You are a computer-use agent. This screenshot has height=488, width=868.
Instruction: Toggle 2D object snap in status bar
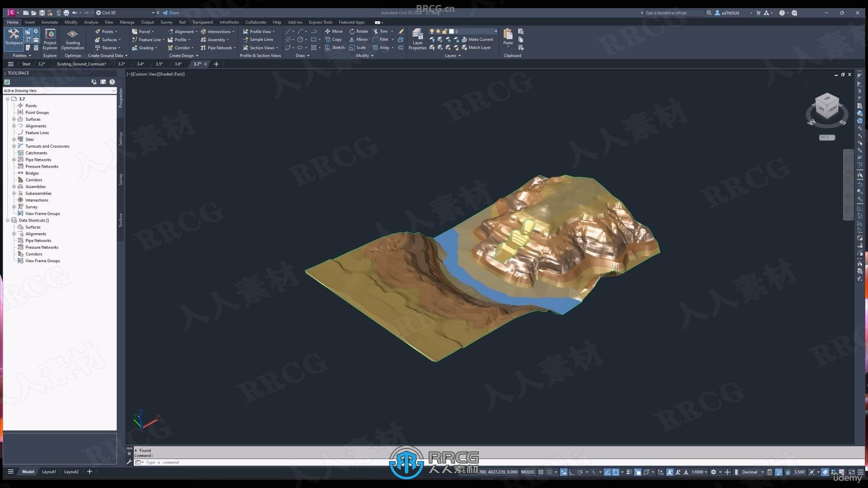tap(616, 472)
